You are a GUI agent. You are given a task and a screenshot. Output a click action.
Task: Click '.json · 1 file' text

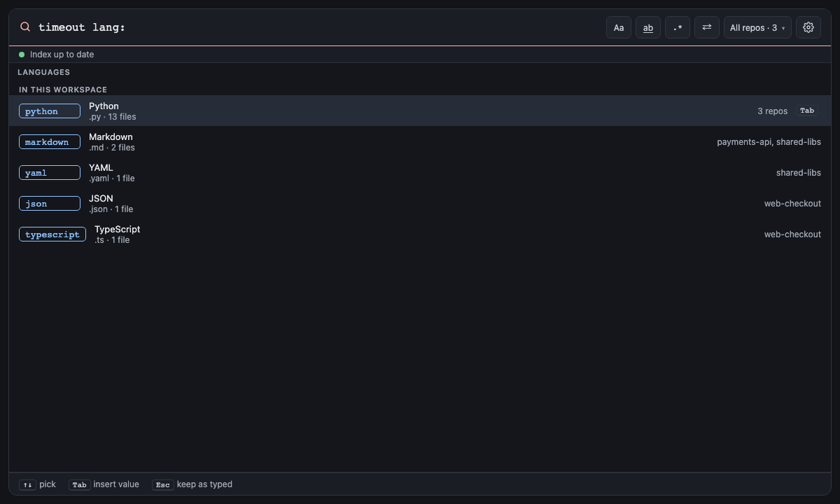(x=111, y=209)
